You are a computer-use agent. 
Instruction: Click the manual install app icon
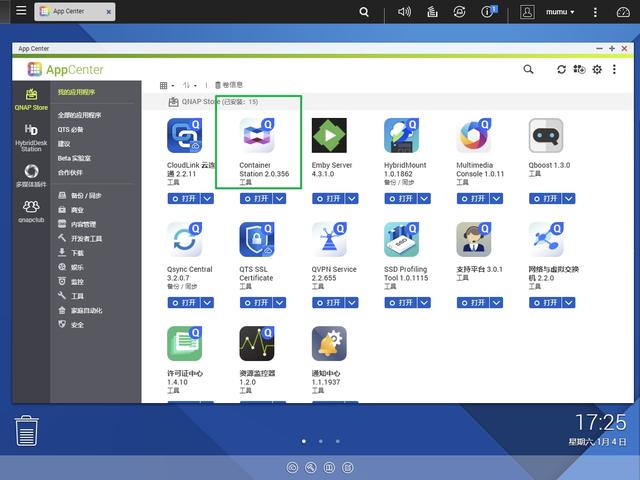point(579,70)
